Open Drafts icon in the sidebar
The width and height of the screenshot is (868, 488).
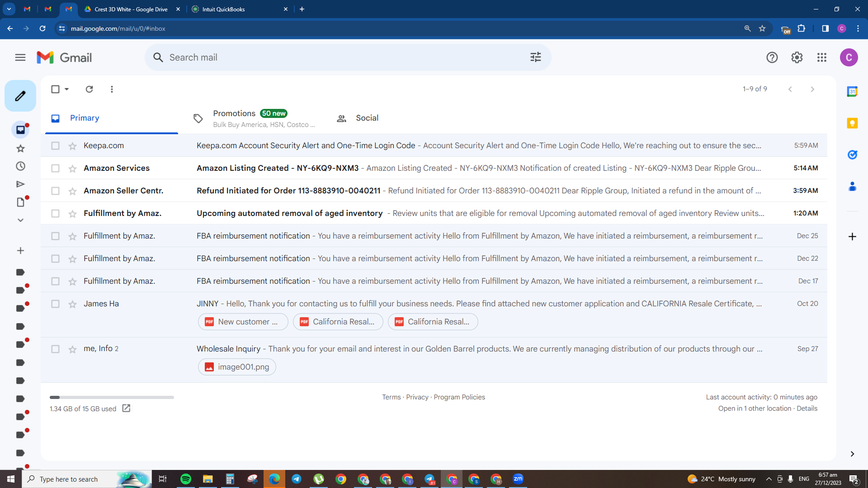click(x=20, y=202)
